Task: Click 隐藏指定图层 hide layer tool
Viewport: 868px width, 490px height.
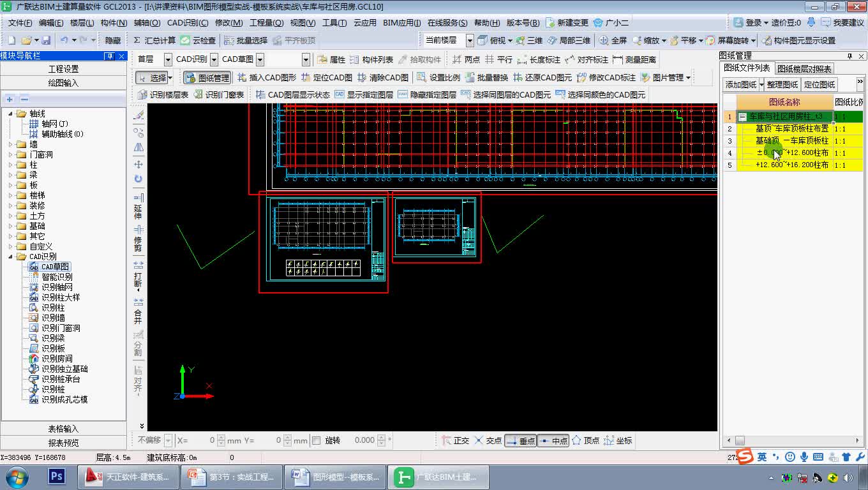Action: coord(427,94)
